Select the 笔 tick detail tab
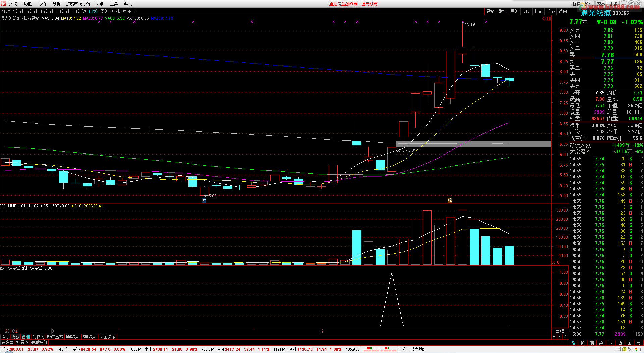This screenshot has width=644, height=353. point(573,343)
